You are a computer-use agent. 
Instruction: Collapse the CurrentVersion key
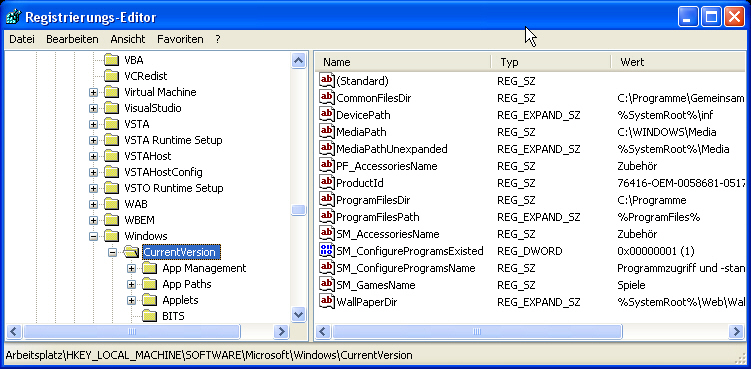click(113, 253)
